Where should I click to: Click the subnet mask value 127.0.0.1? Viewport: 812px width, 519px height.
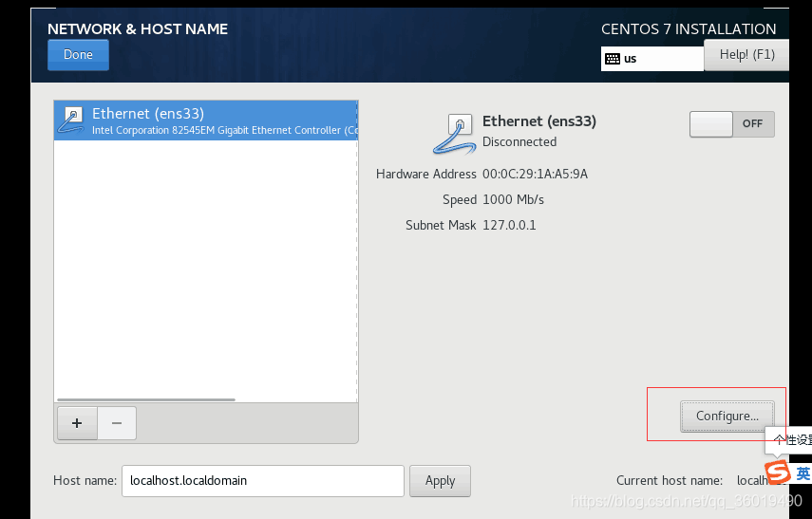[x=509, y=225]
